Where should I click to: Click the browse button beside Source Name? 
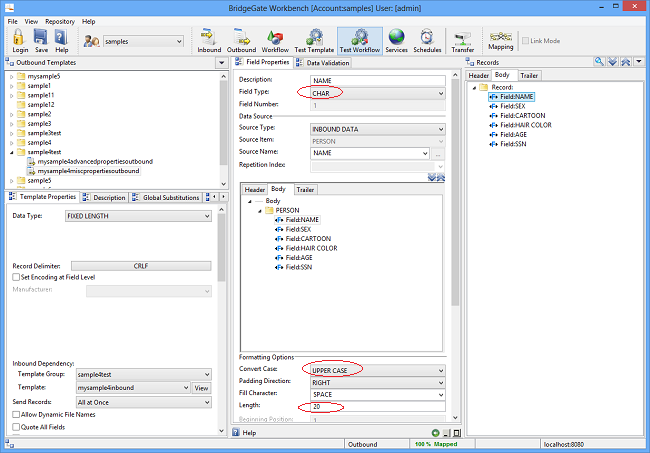438,154
